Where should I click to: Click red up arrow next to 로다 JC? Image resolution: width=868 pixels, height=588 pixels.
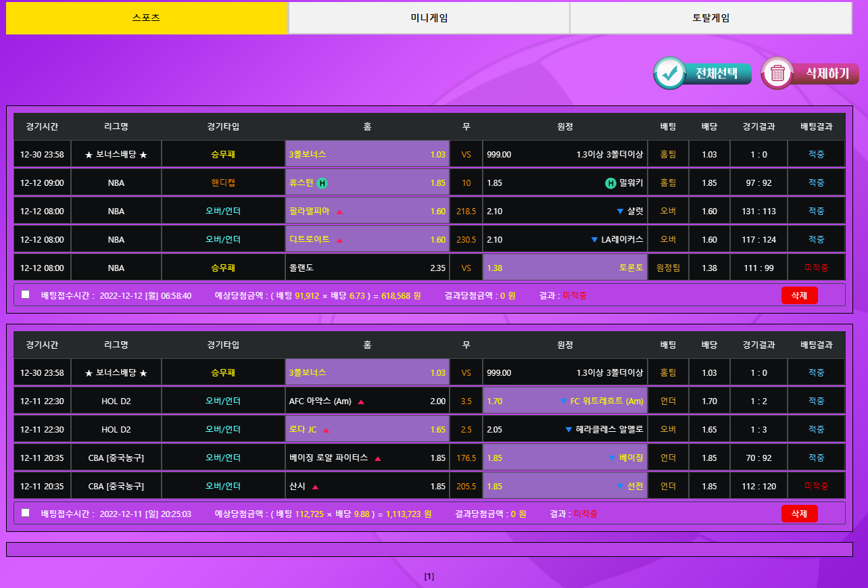[326, 430]
